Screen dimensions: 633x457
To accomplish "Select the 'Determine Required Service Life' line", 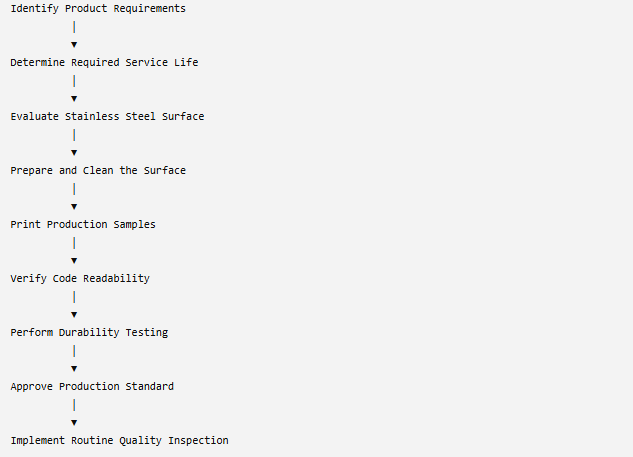I will point(104,63).
